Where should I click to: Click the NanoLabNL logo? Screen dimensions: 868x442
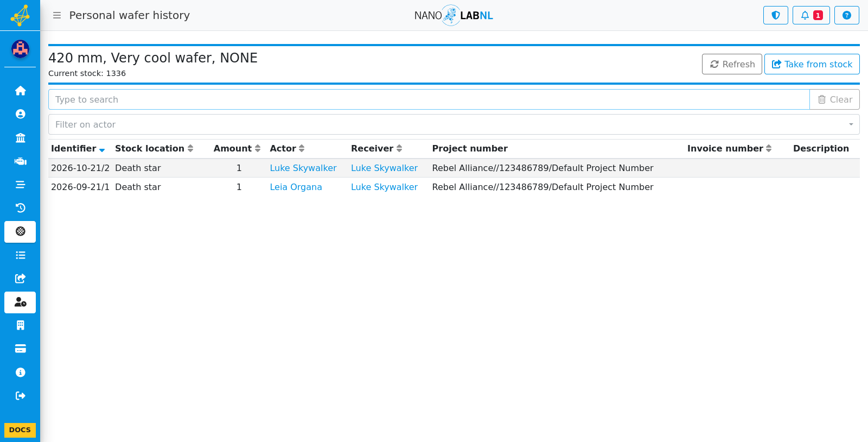[454, 15]
